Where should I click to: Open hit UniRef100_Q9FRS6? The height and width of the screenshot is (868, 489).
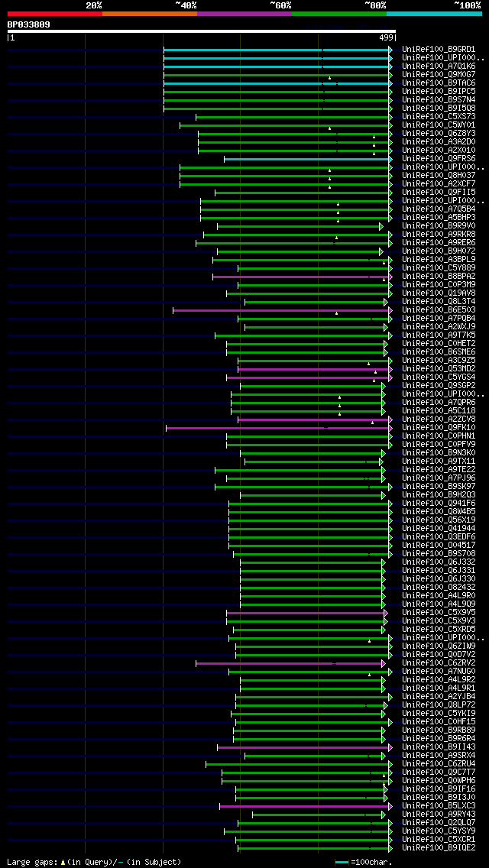coord(439,159)
